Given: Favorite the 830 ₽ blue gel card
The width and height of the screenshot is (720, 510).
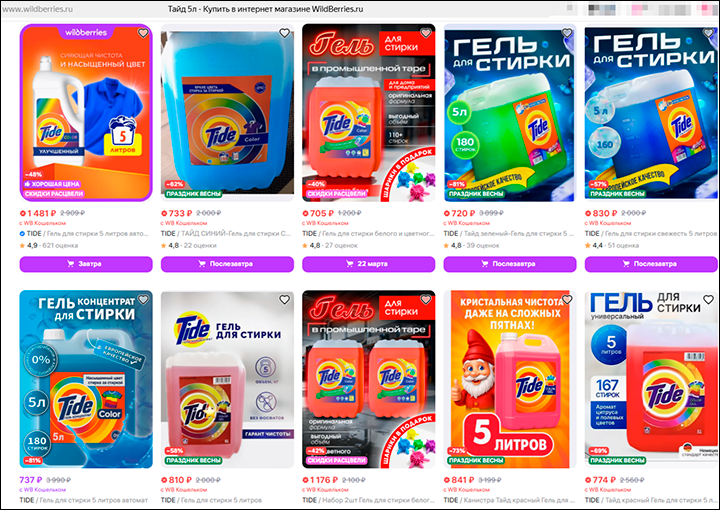Looking at the screenshot, I should pos(708,33).
